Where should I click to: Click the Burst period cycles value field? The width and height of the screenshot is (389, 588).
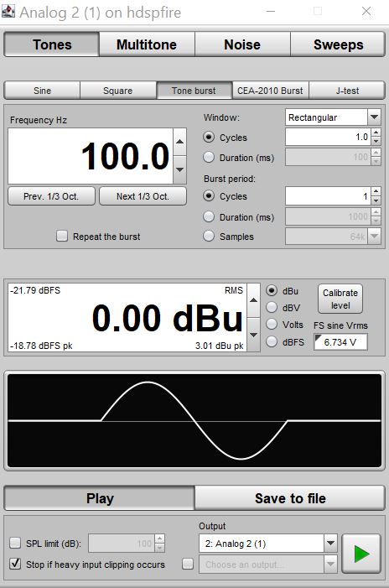pyautogui.click(x=329, y=196)
